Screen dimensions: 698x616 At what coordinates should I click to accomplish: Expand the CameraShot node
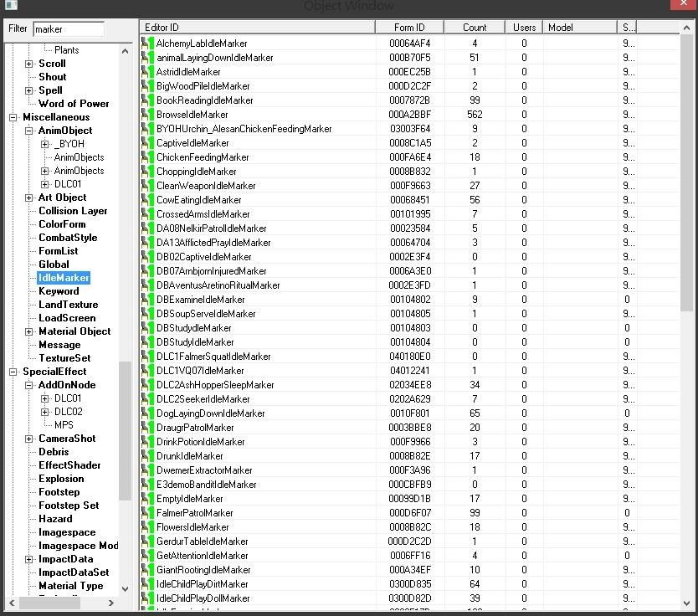click(29, 439)
